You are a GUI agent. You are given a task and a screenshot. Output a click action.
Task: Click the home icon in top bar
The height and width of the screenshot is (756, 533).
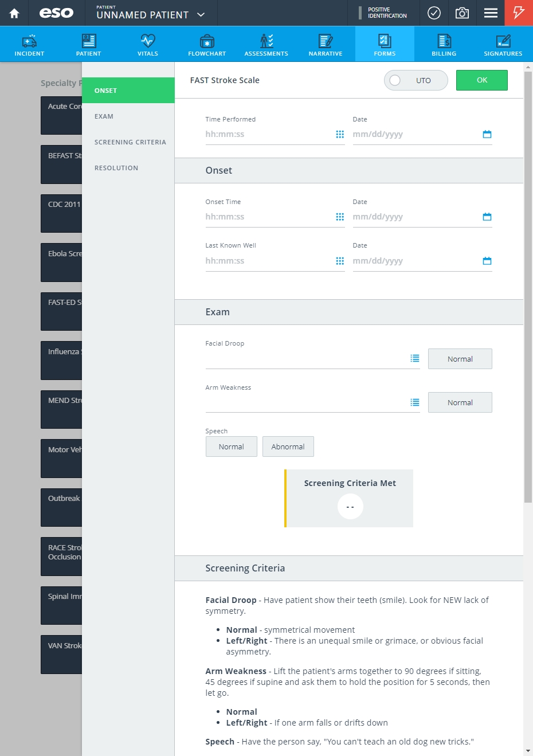14,13
